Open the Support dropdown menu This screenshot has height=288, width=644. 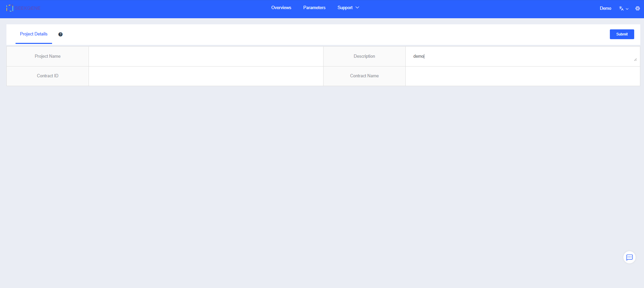coord(345,8)
